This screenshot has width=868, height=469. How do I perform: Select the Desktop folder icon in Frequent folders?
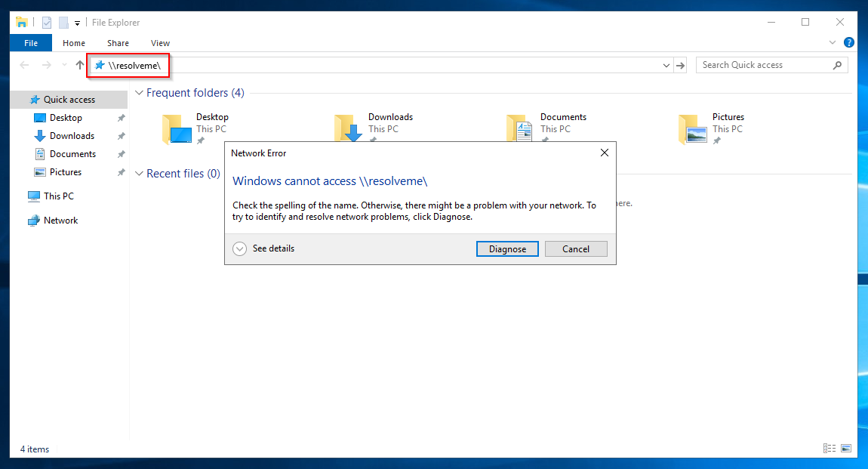click(177, 129)
